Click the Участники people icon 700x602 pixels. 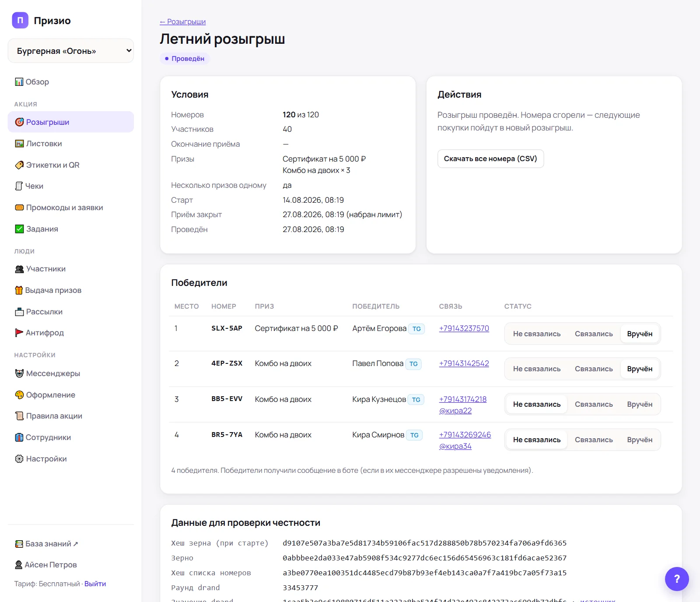19,269
